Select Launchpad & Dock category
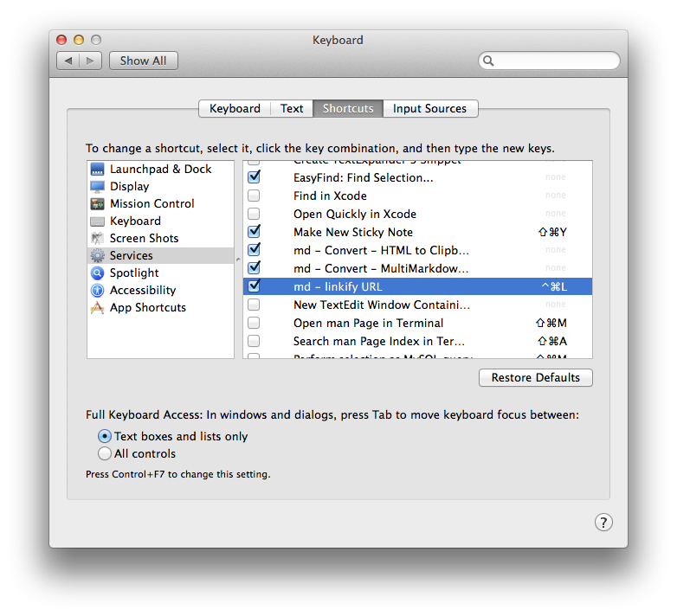Image resolution: width=677 pixels, height=616 pixels. click(x=161, y=169)
